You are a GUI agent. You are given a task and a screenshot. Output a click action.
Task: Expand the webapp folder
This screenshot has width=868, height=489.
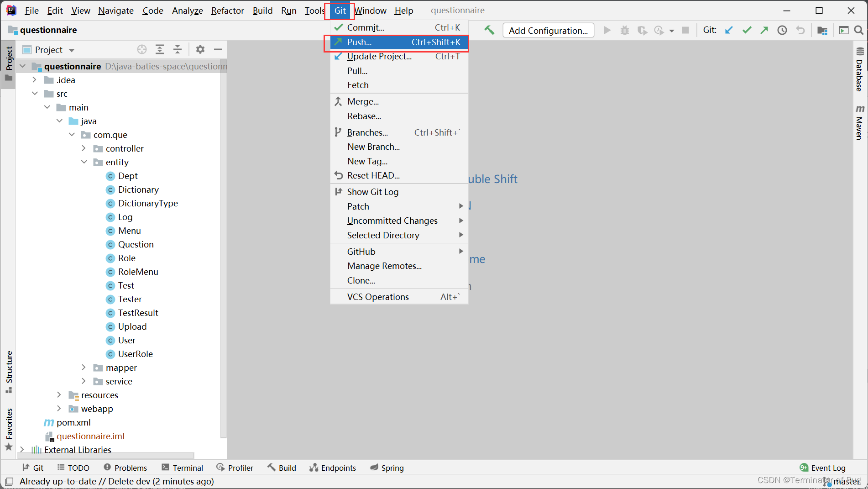[59, 409]
